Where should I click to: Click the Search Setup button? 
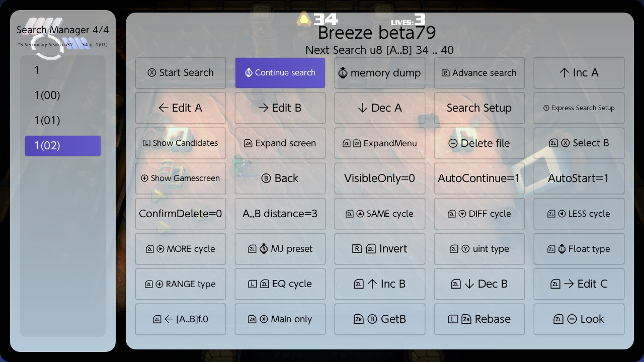click(x=479, y=108)
